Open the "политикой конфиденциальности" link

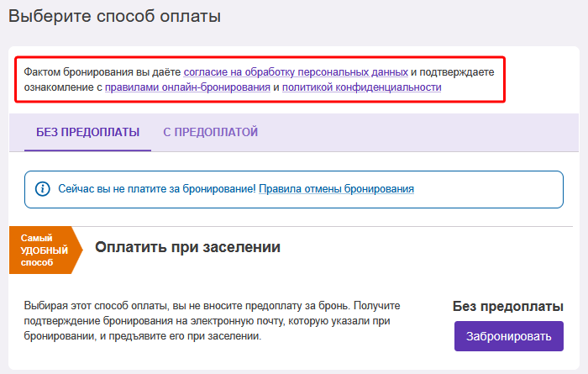click(361, 87)
